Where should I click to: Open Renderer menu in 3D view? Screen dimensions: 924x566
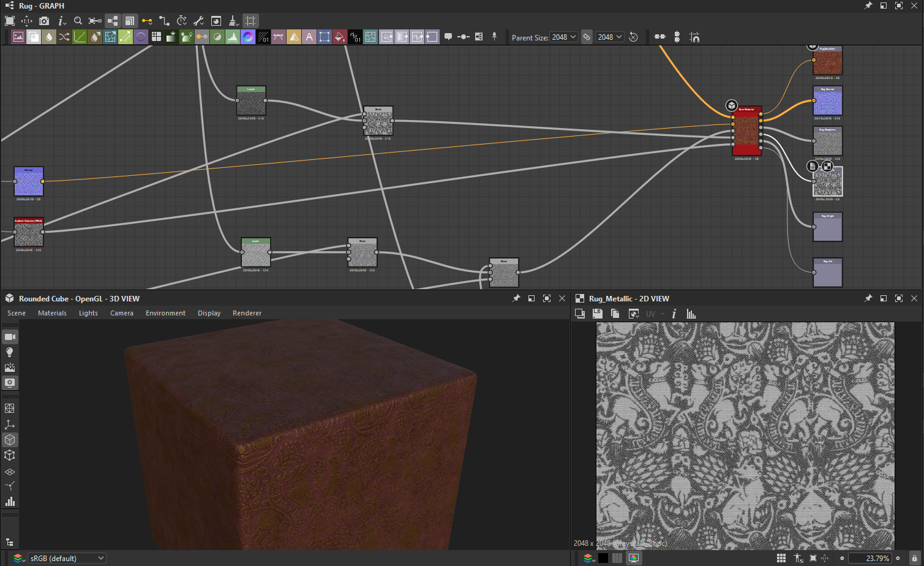[247, 313]
